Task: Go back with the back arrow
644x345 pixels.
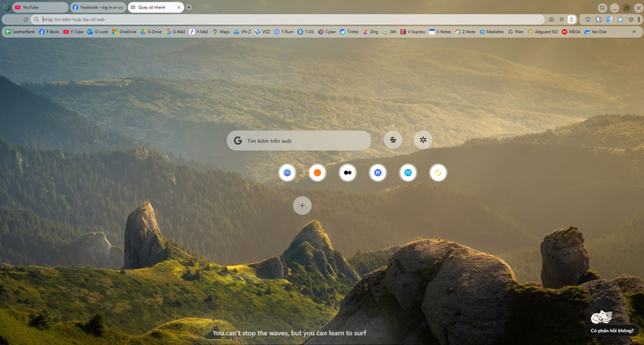Action: (7, 19)
